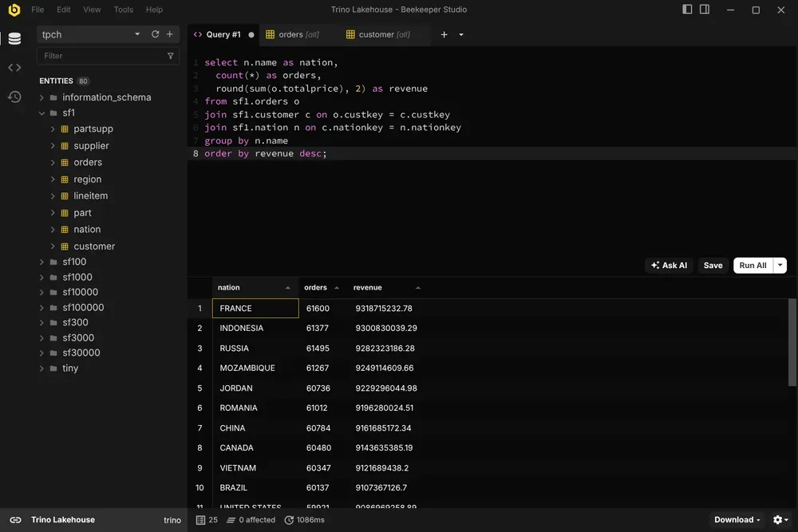Expand the sf30000 schema

(41, 353)
